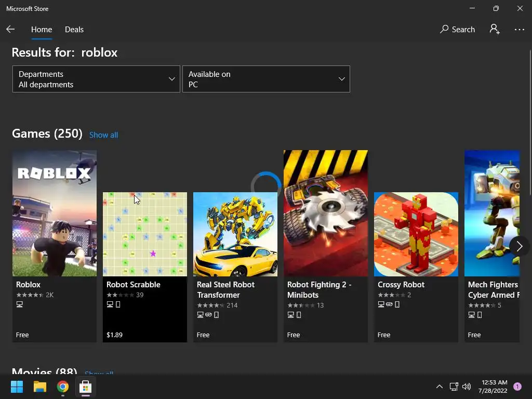Image resolution: width=532 pixels, height=399 pixels.
Task: Open Search in the top bar
Action: click(457, 30)
